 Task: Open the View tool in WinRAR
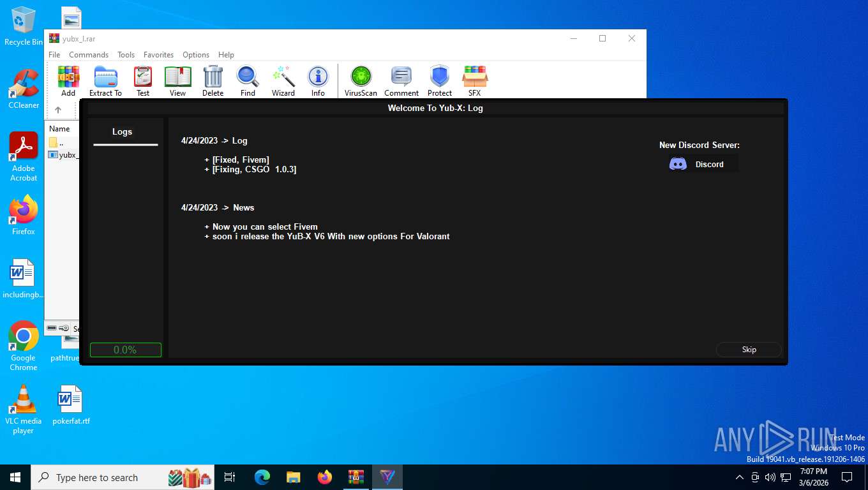177,81
